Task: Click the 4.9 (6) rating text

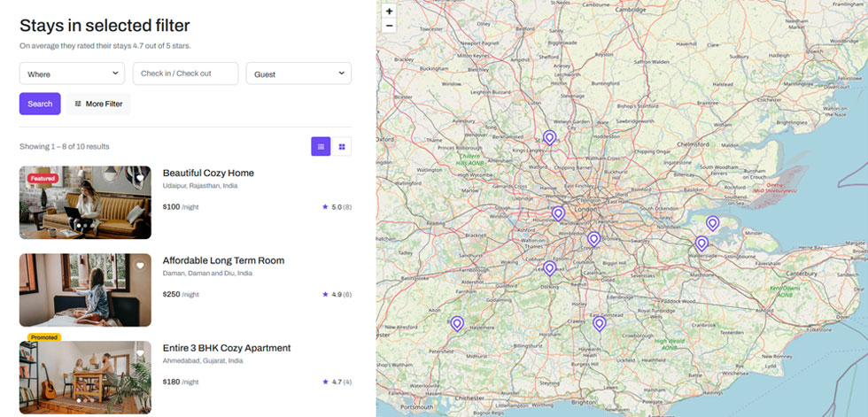Action: coord(342,294)
